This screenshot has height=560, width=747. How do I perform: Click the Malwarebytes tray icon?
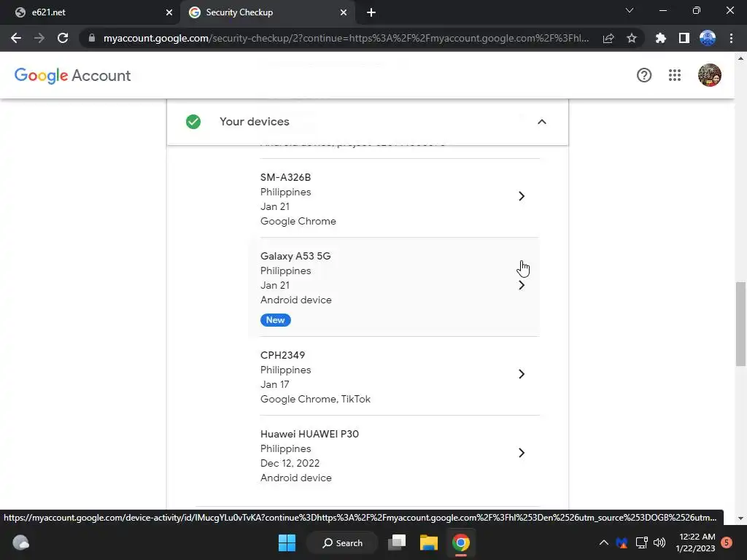point(622,542)
